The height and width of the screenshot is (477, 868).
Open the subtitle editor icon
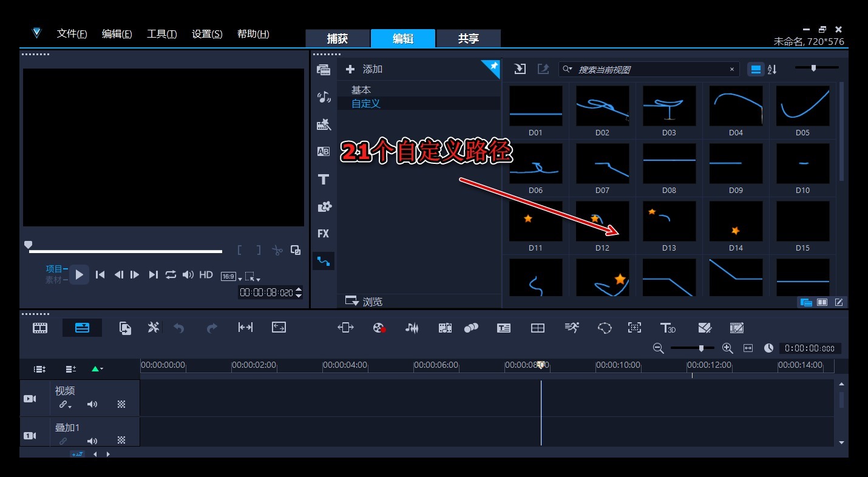pos(504,328)
